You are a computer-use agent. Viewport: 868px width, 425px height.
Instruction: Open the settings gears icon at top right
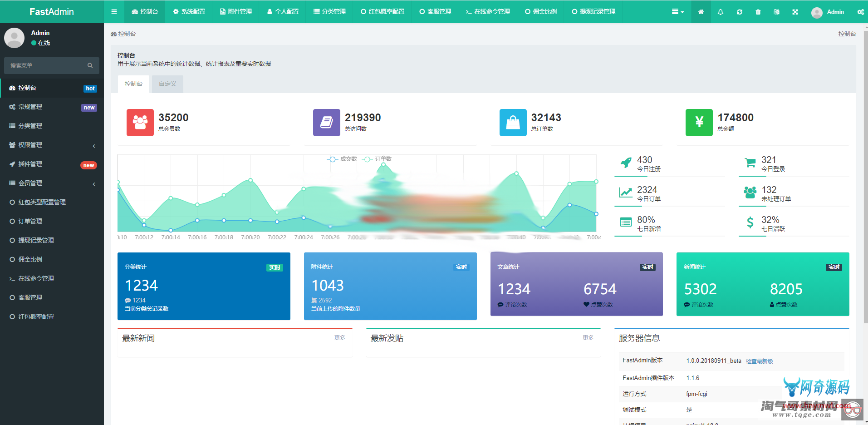[x=860, y=12]
